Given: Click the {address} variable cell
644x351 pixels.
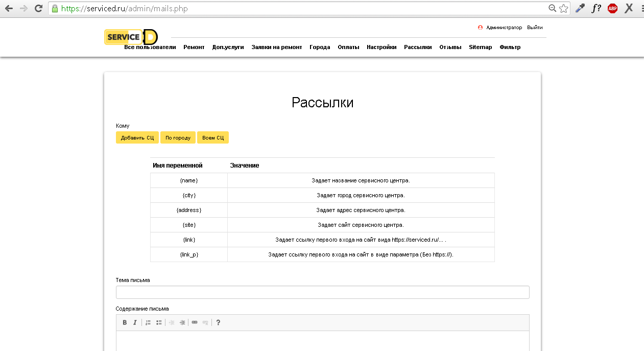Looking at the screenshot, I should pos(189,210).
